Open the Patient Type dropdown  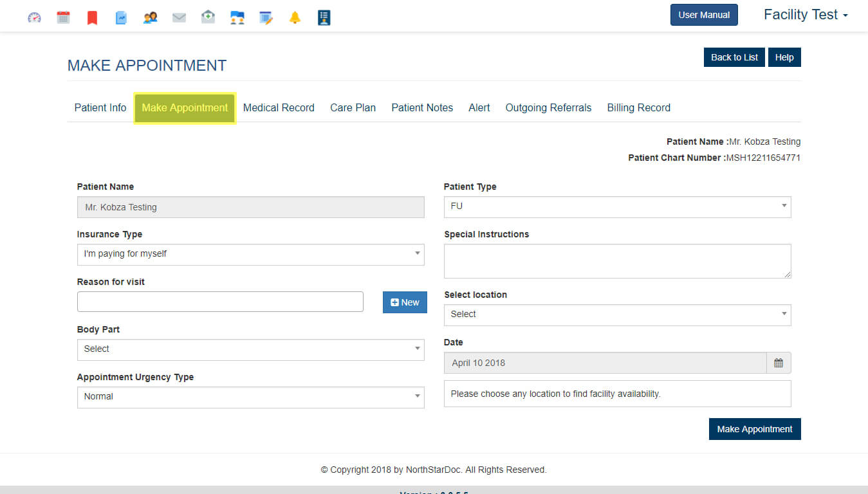pyautogui.click(x=617, y=206)
